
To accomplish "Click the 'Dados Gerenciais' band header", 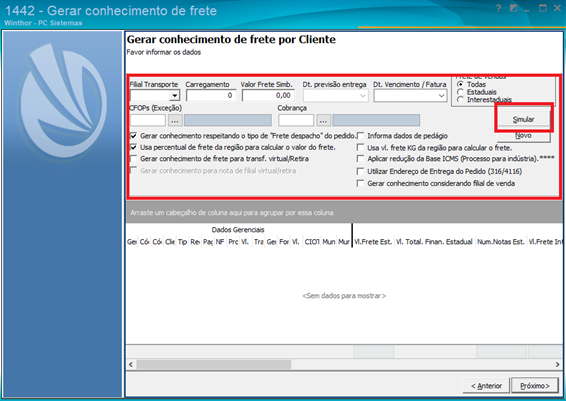I will coord(238,230).
